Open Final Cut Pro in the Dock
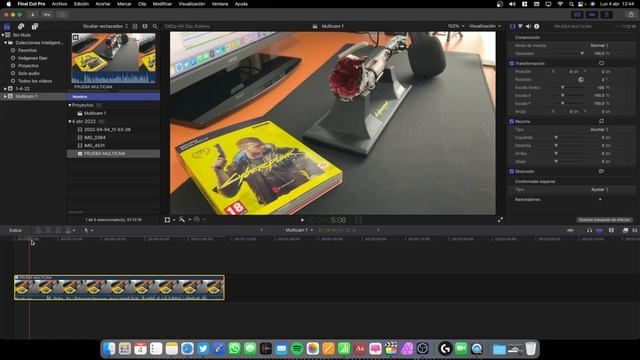The image size is (640, 360). click(x=391, y=349)
